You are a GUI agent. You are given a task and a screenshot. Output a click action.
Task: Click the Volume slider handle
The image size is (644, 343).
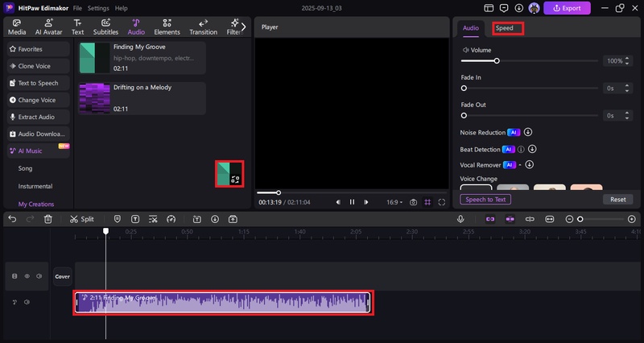[x=497, y=61]
